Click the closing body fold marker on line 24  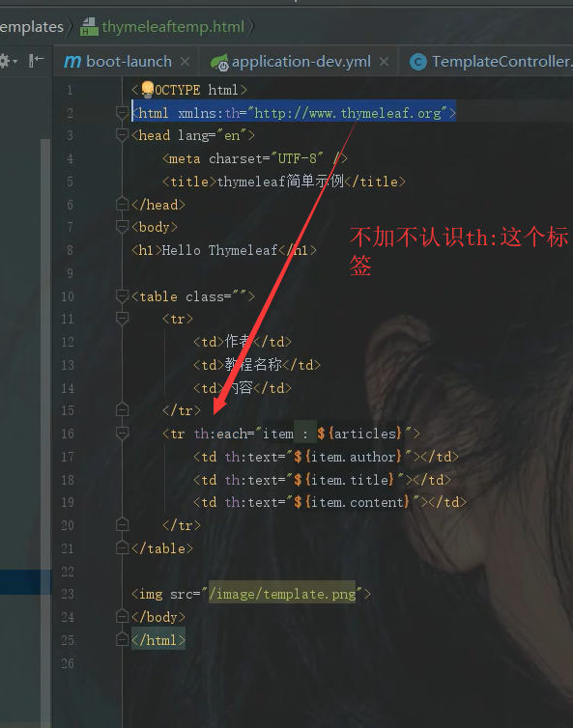pyautogui.click(x=122, y=617)
